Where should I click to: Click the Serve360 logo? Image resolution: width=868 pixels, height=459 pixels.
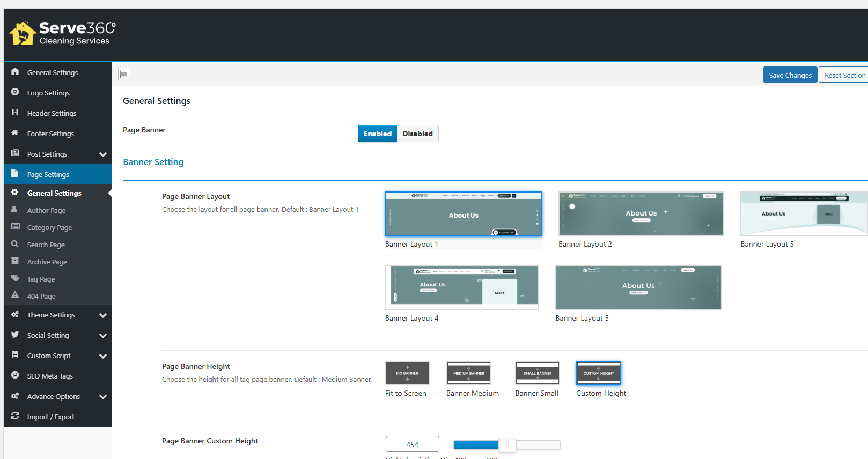click(63, 33)
